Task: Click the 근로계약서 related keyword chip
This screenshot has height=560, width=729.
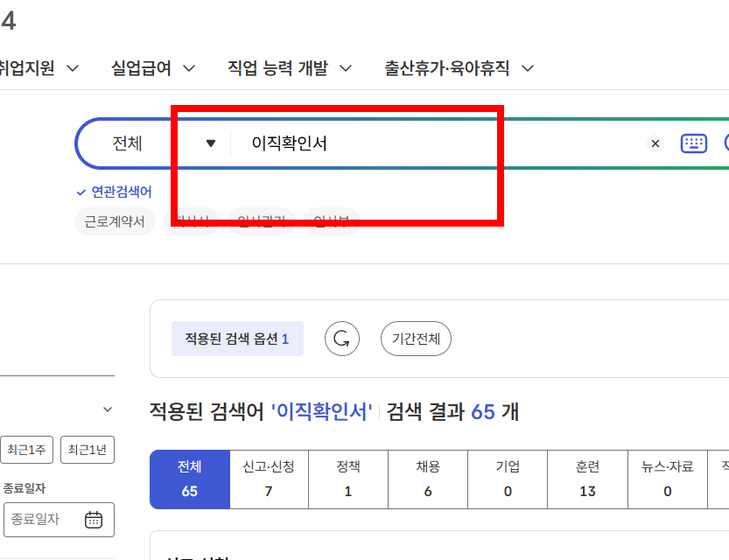Action: [114, 221]
